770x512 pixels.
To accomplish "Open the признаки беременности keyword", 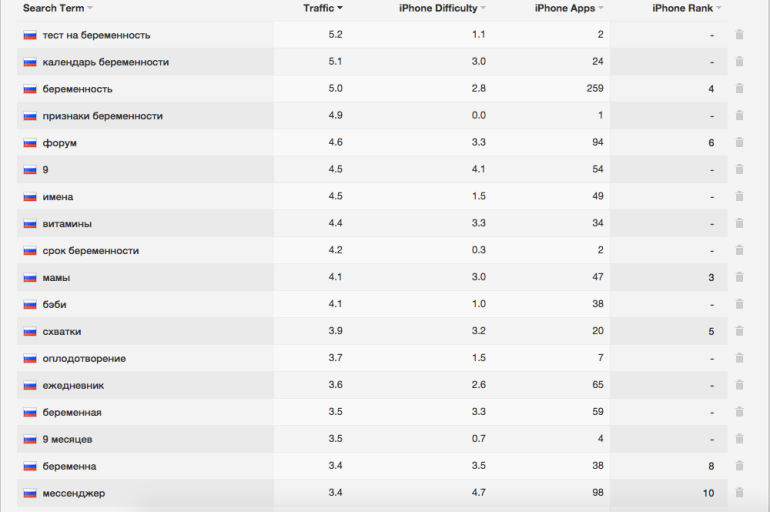I will point(103,116).
